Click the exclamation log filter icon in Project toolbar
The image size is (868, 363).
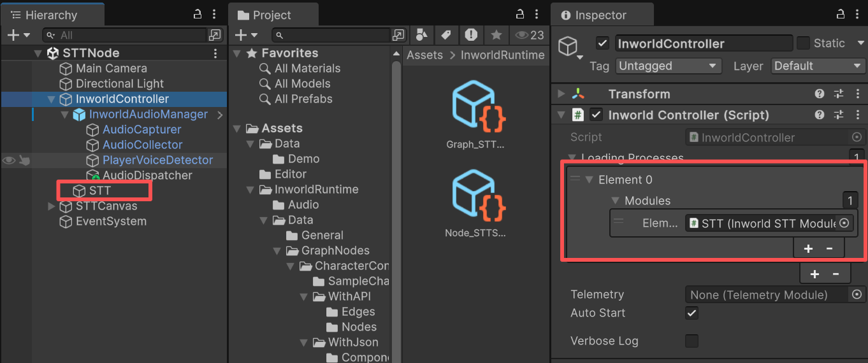pyautogui.click(x=471, y=35)
